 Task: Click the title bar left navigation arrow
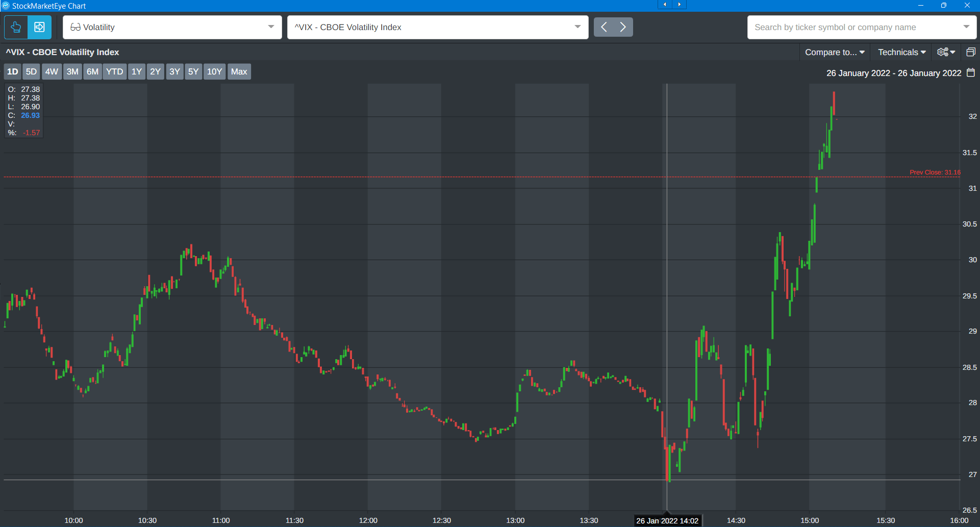pyautogui.click(x=665, y=5)
